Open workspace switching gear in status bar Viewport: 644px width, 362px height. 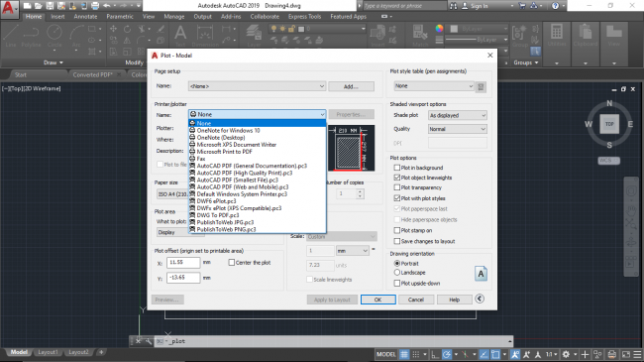[x=566, y=354]
